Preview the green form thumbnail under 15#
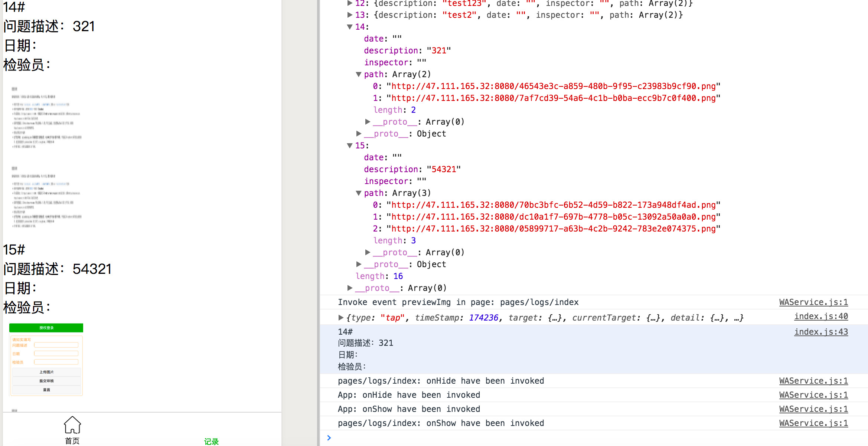868x446 pixels. point(46,359)
